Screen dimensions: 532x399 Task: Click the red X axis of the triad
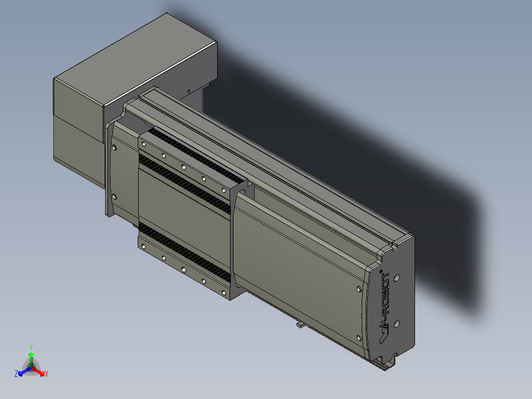coord(39,372)
